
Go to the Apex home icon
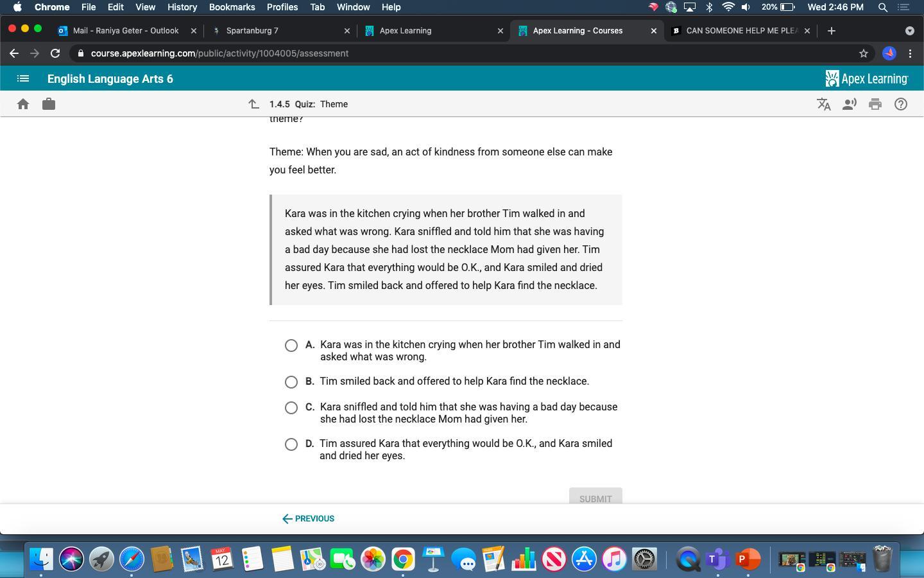click(23, 104)
